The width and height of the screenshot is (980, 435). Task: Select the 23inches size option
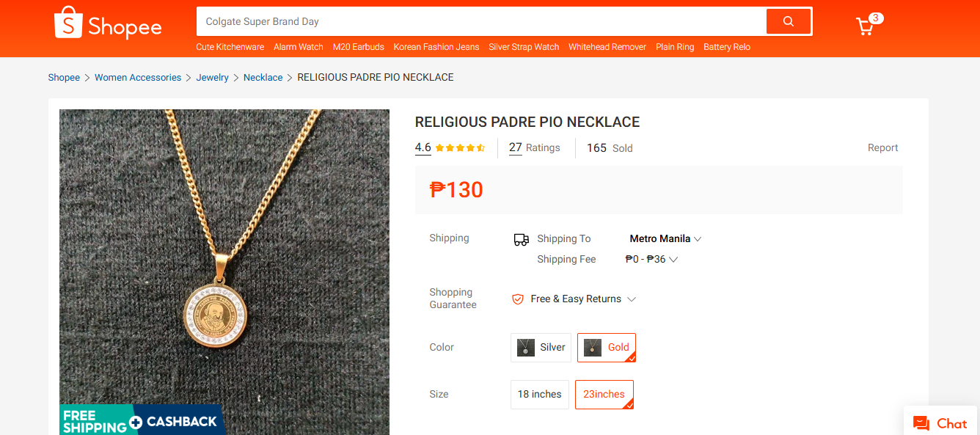point(604,394)
